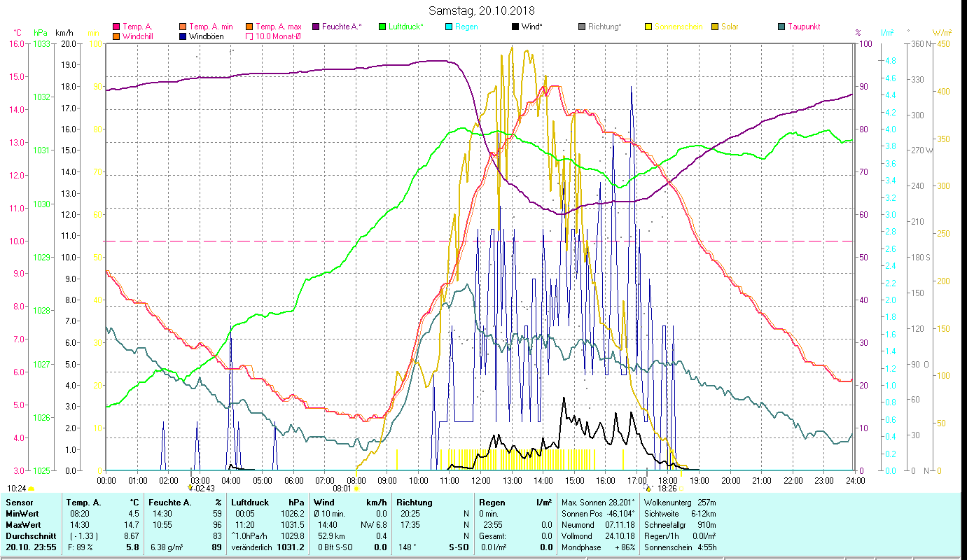Viewport: 967px width, 560px height.
Task: Click the Feuchte A. column header in table
Action: click(185, 503)
